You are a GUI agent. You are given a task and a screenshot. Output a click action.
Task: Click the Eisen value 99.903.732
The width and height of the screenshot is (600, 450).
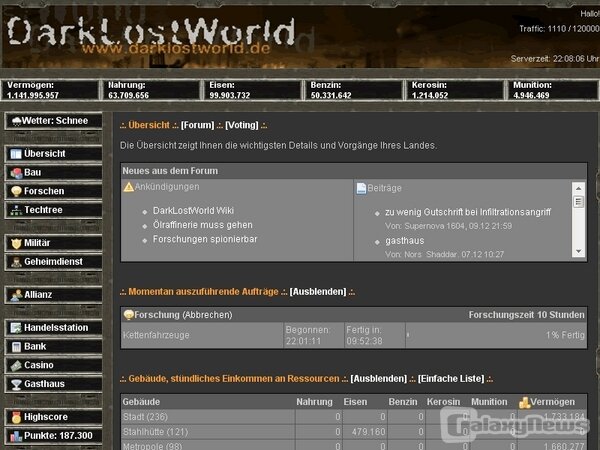click(230, 96)
